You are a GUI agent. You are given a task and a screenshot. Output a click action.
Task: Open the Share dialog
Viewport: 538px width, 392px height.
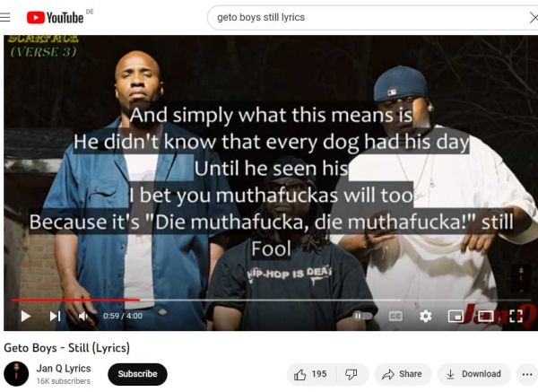click(x=403, y=374)
